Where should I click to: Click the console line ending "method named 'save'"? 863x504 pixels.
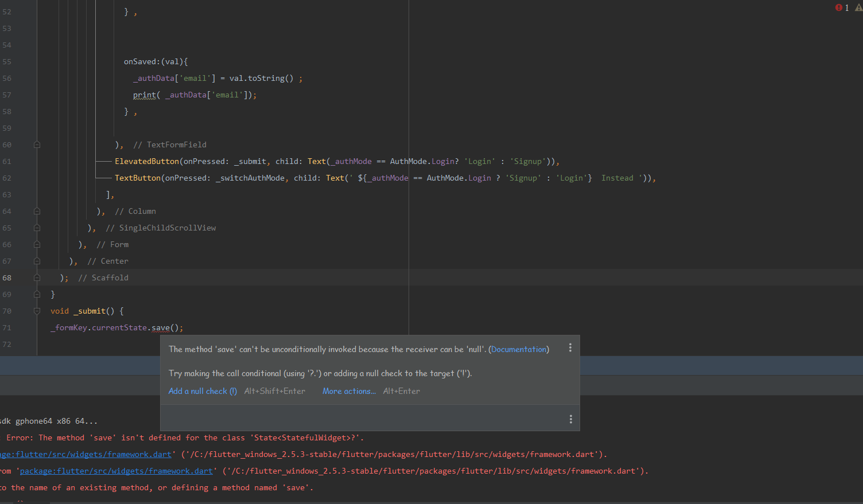pos(157,487)
